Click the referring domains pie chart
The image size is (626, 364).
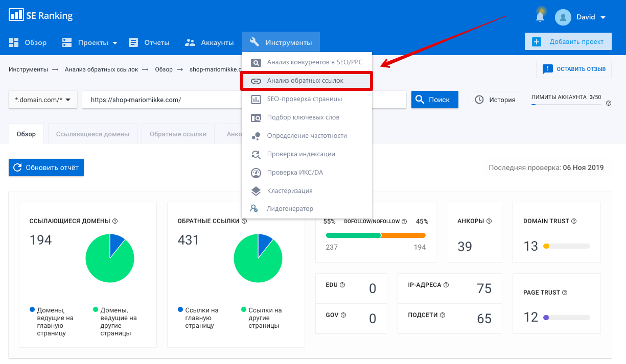click(x=110, y=258)
